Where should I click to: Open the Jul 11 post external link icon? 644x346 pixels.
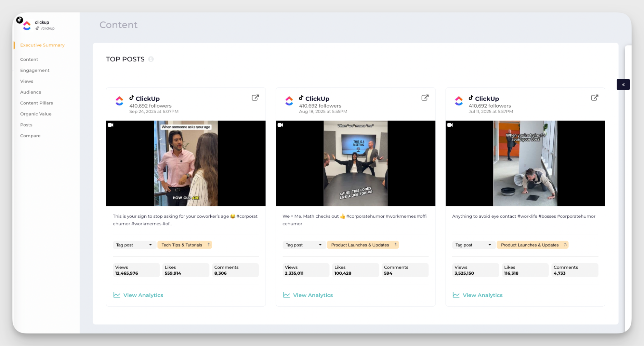click(594, 98)
